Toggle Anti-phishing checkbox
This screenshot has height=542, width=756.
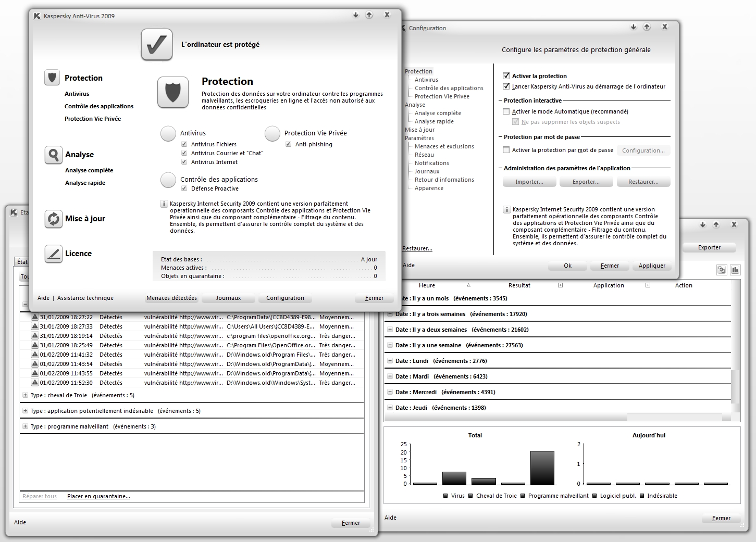pos(288,144)
